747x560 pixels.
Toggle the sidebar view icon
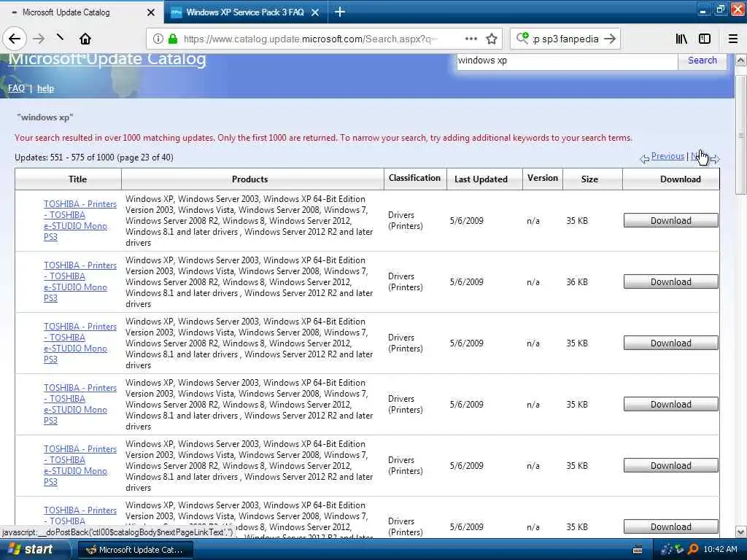pyautogui.click(x=705, y=39)
